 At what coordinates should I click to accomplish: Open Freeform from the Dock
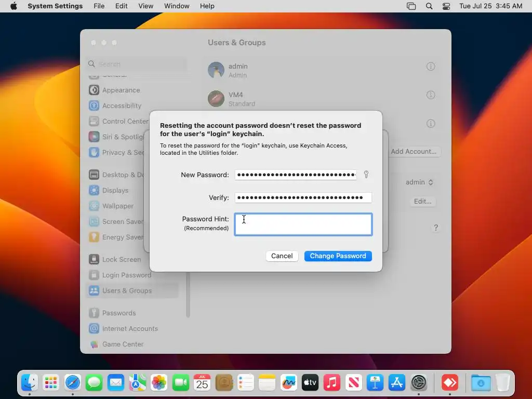tap(289, 383)
